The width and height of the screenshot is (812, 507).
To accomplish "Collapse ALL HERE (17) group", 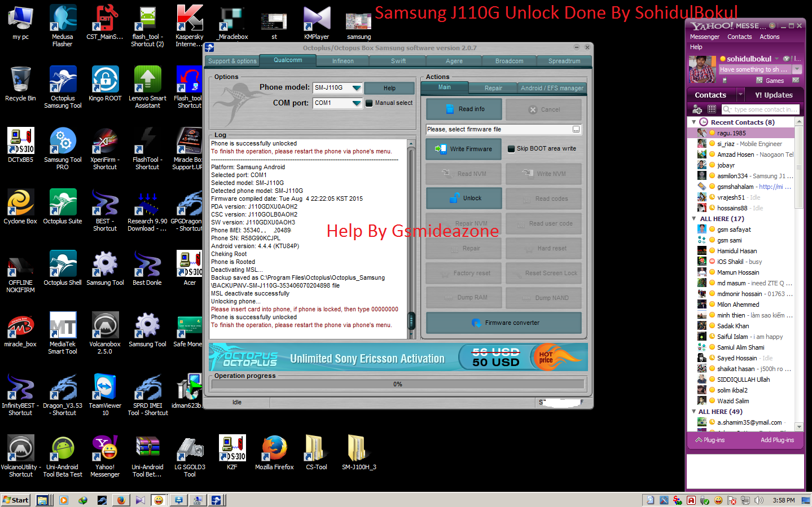I will [x=694, y=219].
